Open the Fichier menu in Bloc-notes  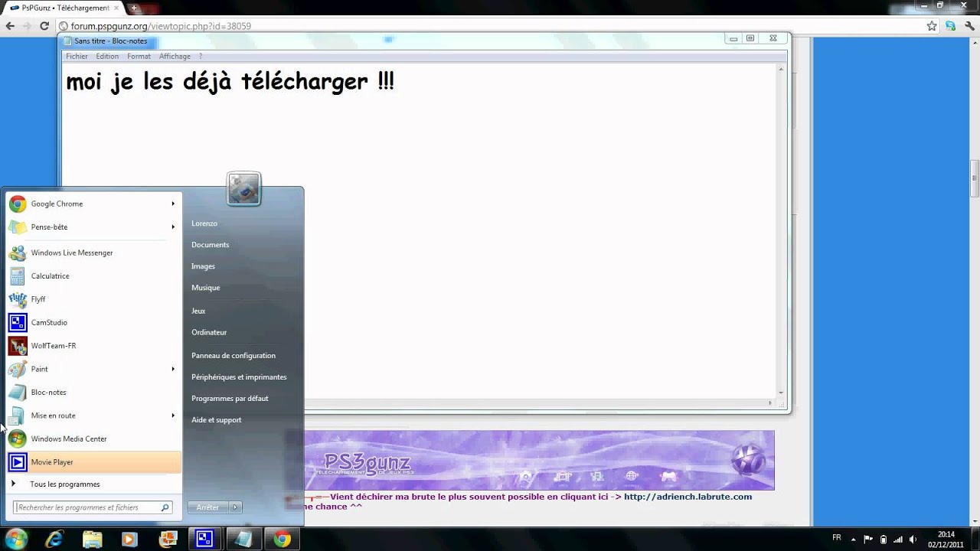[77, 56]
